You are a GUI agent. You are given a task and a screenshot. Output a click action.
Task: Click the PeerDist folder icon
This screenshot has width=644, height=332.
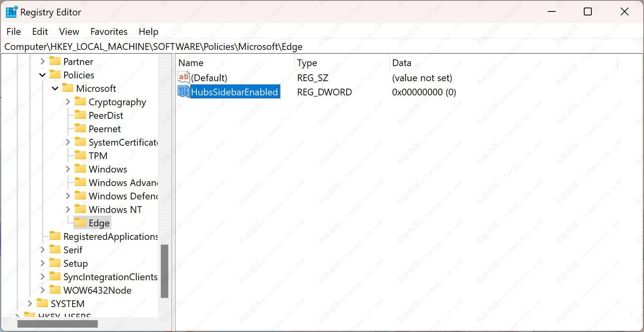(80, 115)
